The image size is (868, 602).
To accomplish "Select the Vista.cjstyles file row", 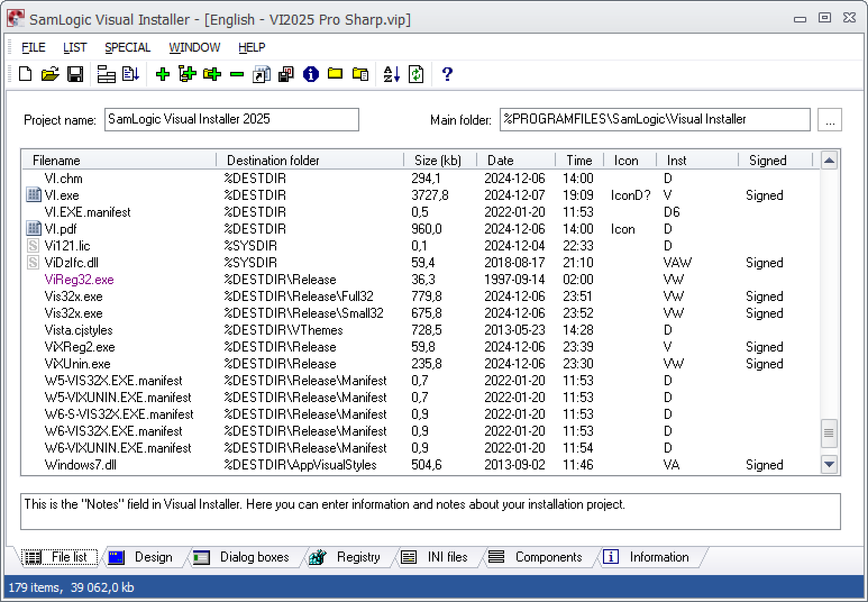I will coord(421,330).
